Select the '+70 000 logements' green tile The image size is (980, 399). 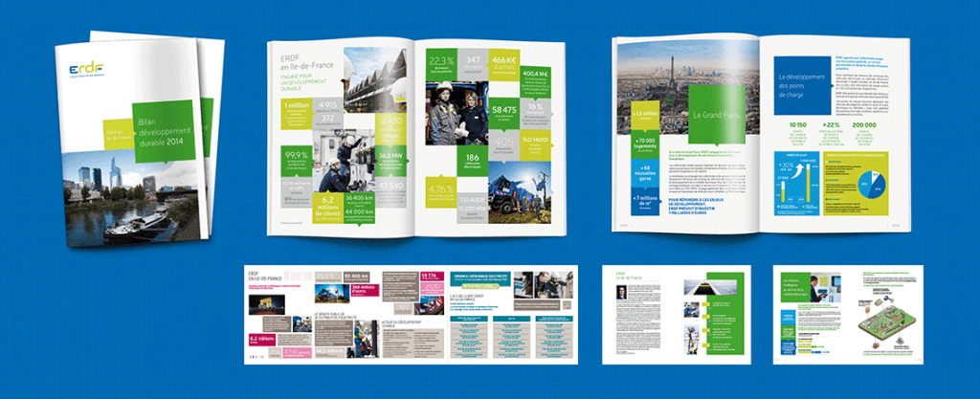coord(645,144)
